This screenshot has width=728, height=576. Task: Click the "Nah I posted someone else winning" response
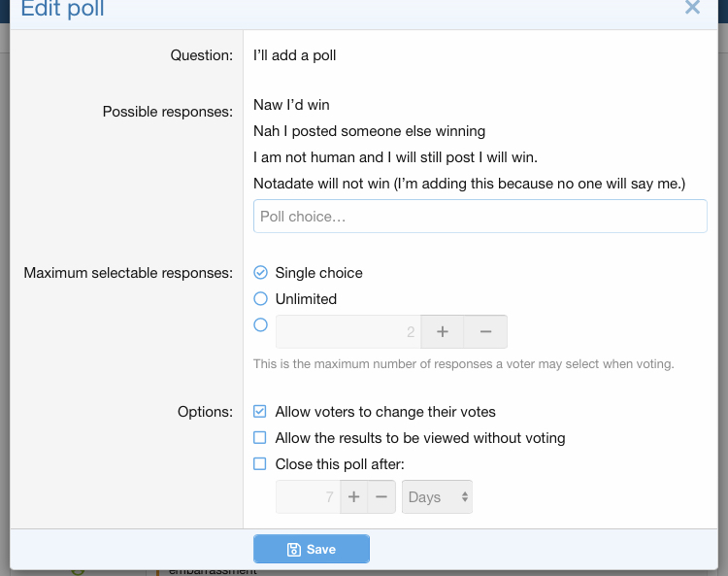click(369, 131)
